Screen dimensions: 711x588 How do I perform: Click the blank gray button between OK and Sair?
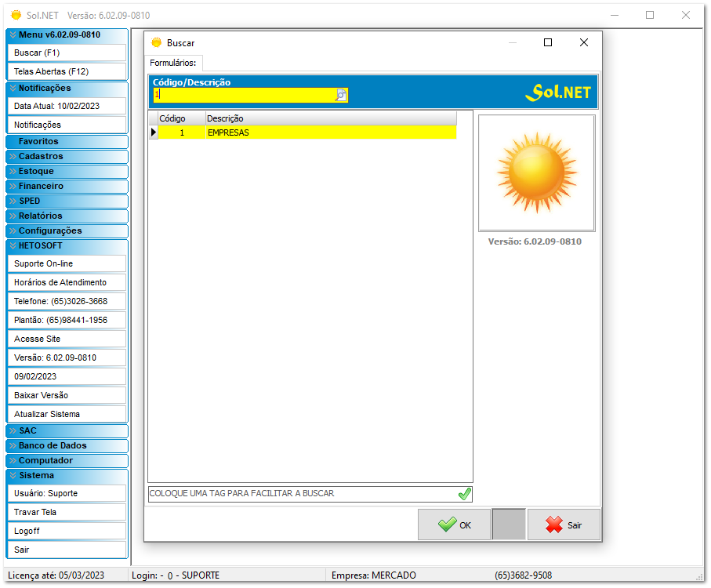509,524
